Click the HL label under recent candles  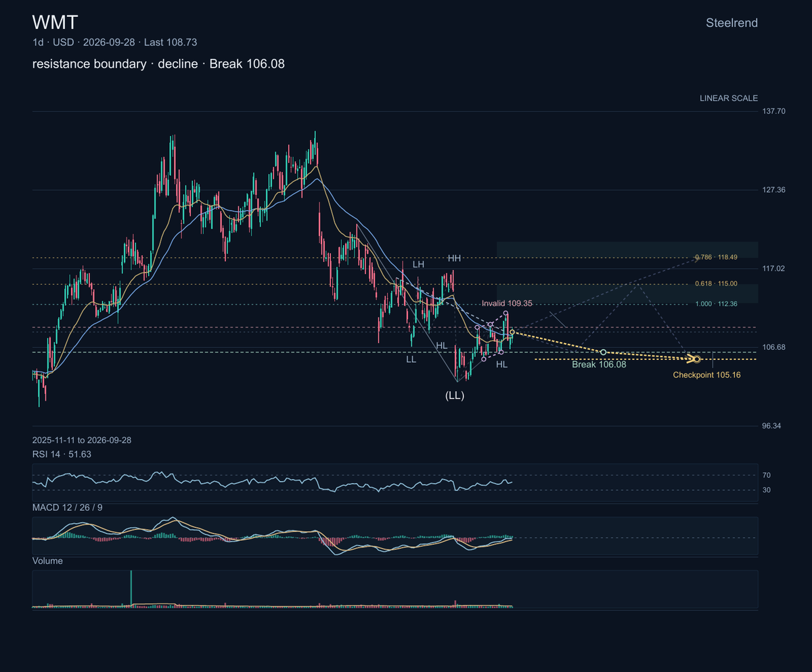501,364
